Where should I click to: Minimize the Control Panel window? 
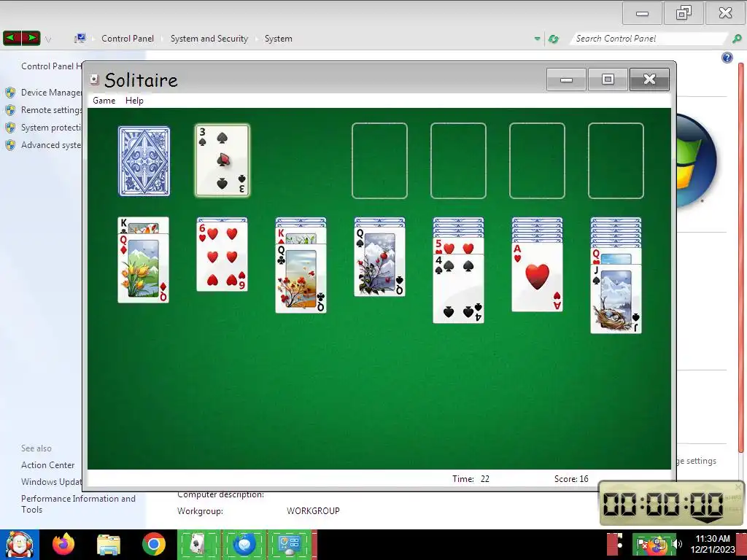(x=642, y=13)
